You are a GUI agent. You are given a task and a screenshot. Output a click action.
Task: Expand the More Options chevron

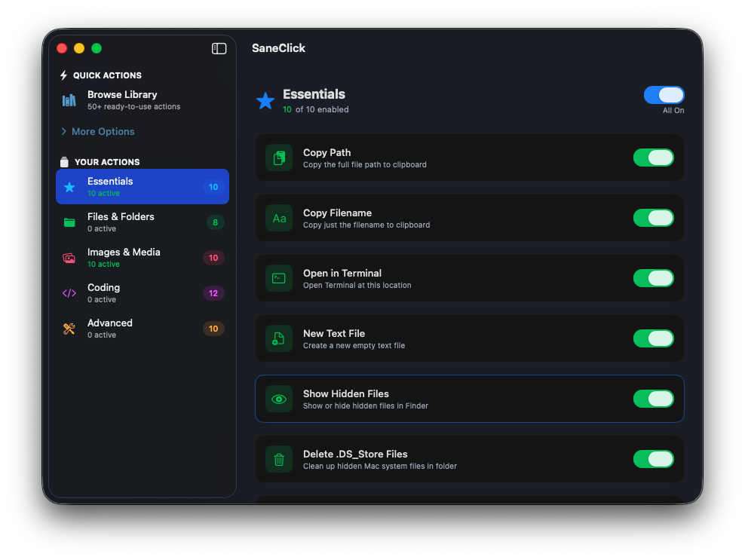pos(63,131)
